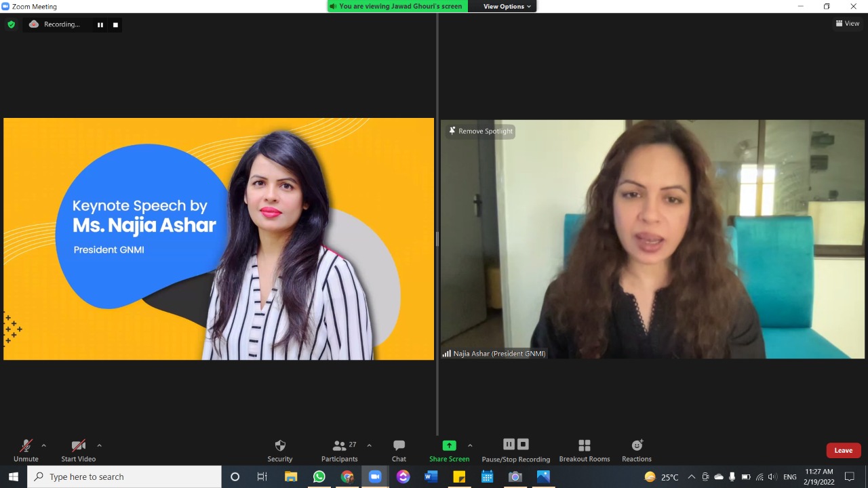Image resolution: width=868 pixels, height=488 pixels.
Task: Open WhatsApp from the taskbar
Action: click(x=319, y=476)
